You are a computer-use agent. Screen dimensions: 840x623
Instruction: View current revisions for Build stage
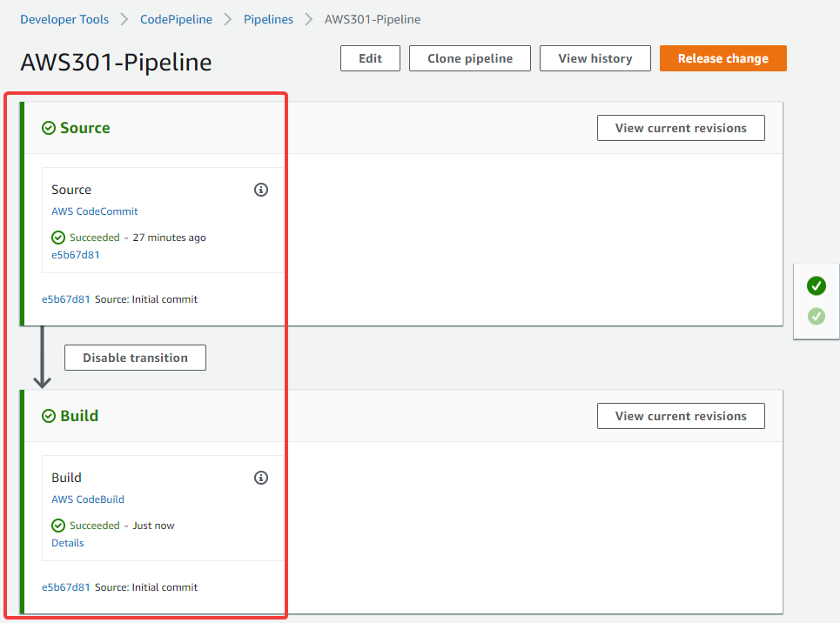point(681,416)
